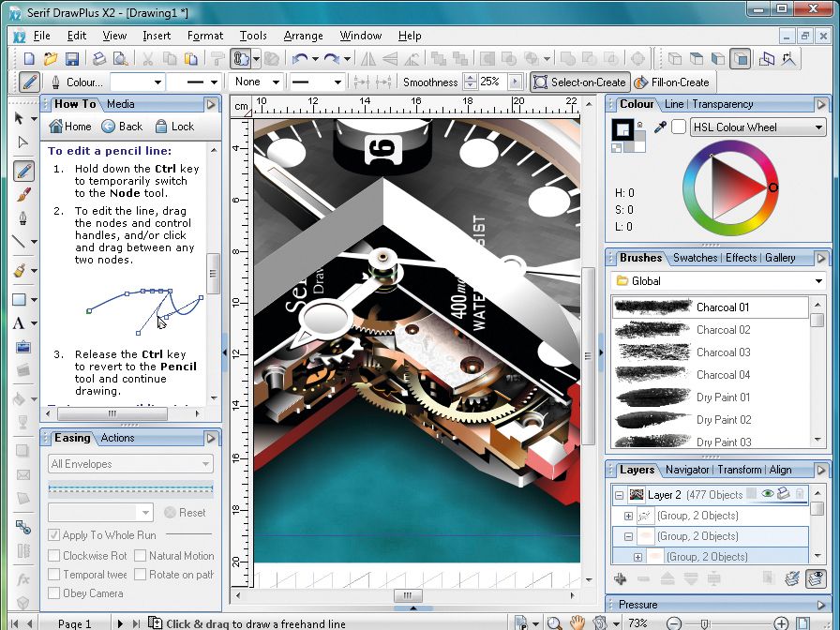
Task: Switch to the Navigator tab
Action: pos(687,470)
